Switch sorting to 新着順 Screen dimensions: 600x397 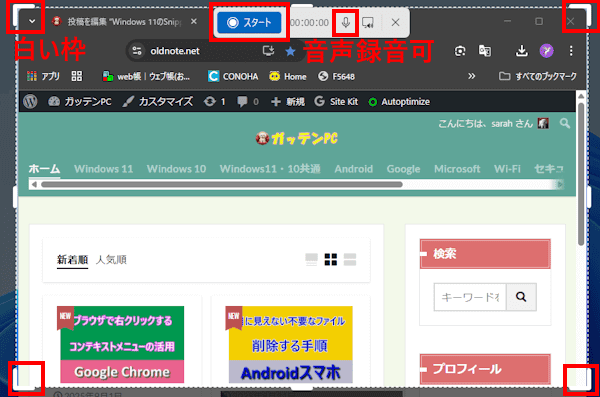[72, 260]
